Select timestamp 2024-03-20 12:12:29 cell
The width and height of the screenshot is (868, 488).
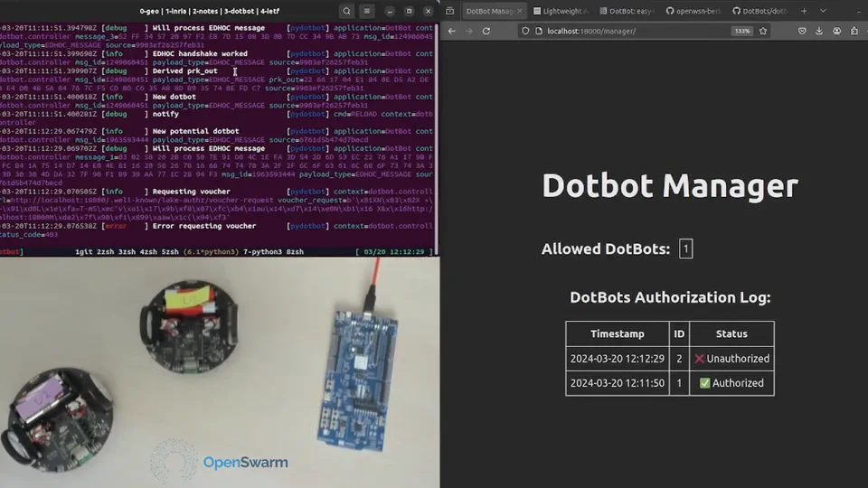tap(618, 359)
